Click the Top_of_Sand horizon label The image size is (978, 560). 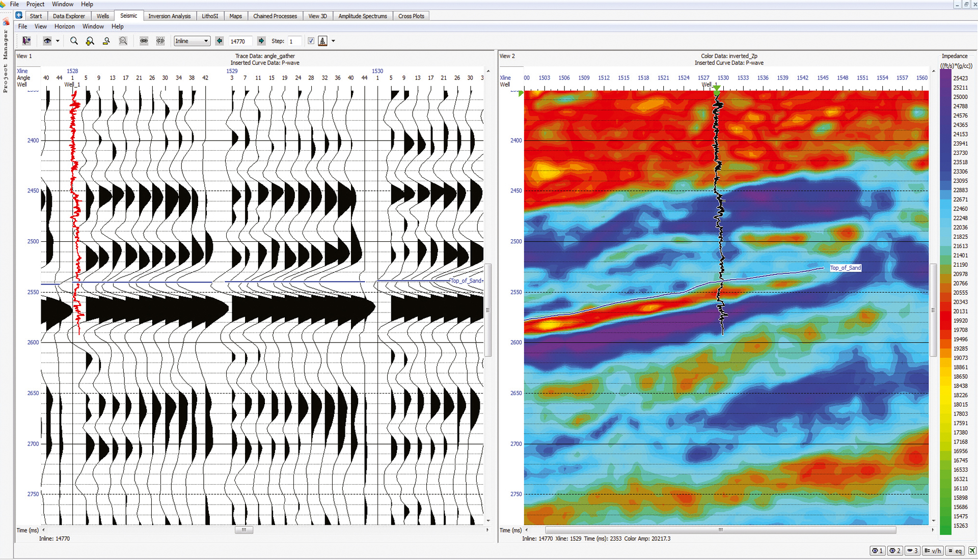846,268
